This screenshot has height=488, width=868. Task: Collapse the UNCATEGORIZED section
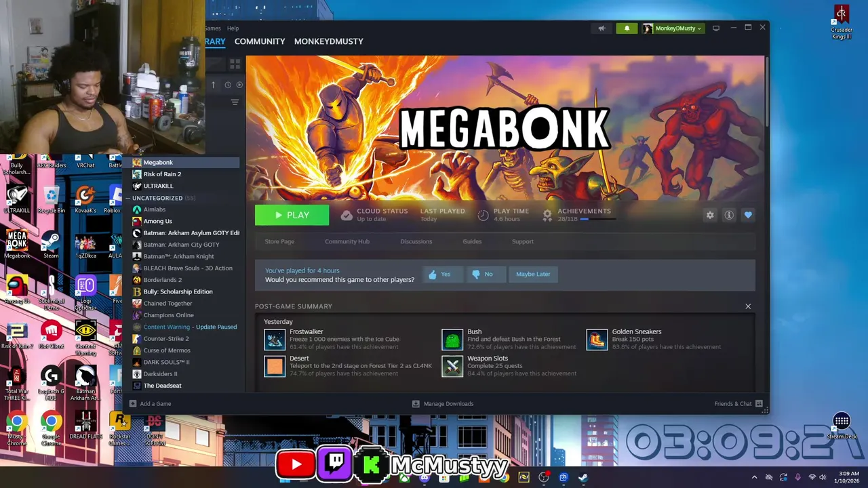(x=128, y=198)
